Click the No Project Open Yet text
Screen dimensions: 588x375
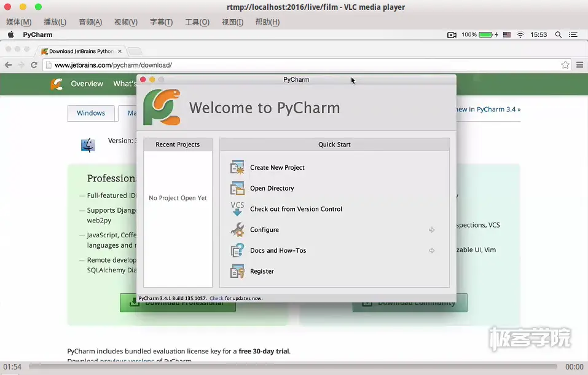coord(178,198)
